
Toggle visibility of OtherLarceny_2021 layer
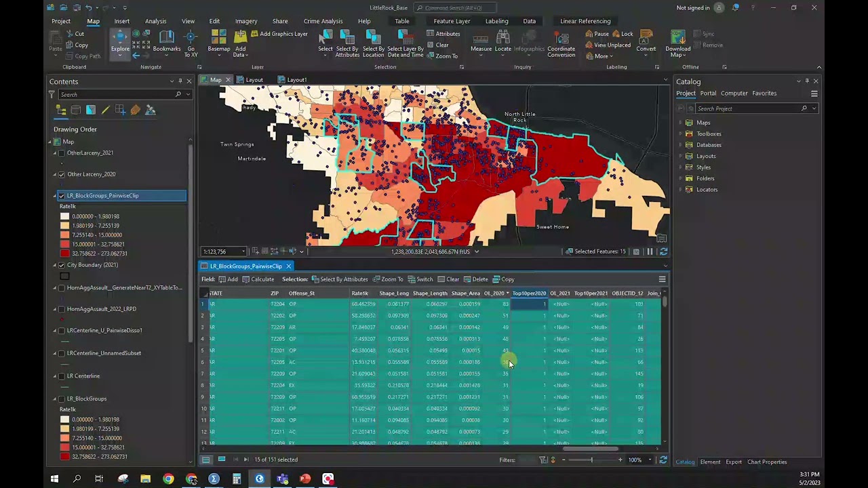(62, 153)
